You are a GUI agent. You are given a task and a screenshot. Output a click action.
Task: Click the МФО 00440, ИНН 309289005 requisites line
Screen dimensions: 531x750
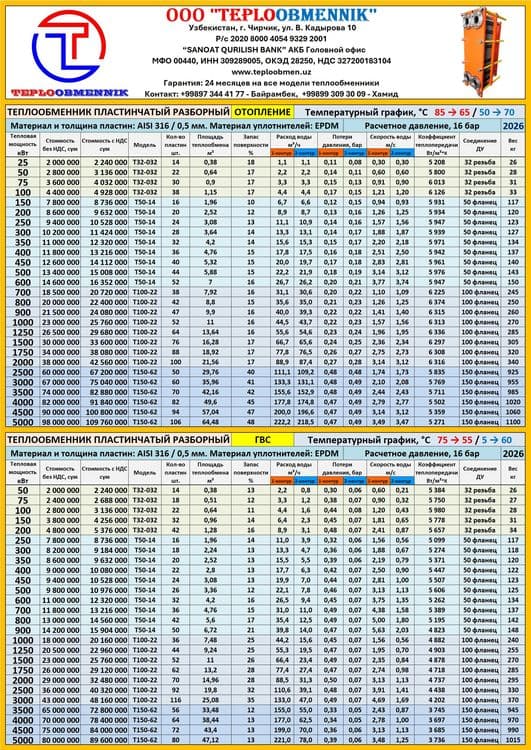[271, 61]
